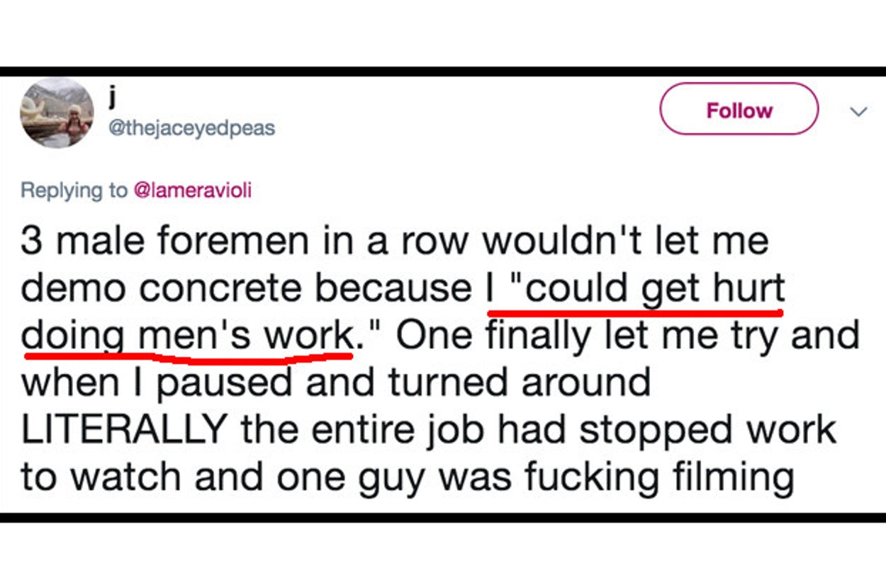Open the @lameravioli mention link
886x588 pixels.
[x=191, y=190]
